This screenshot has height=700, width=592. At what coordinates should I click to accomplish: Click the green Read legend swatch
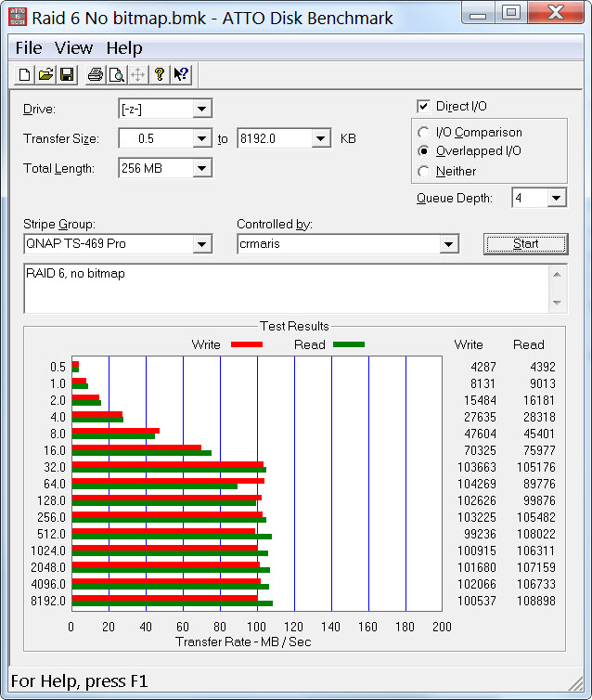click(349, 344)
